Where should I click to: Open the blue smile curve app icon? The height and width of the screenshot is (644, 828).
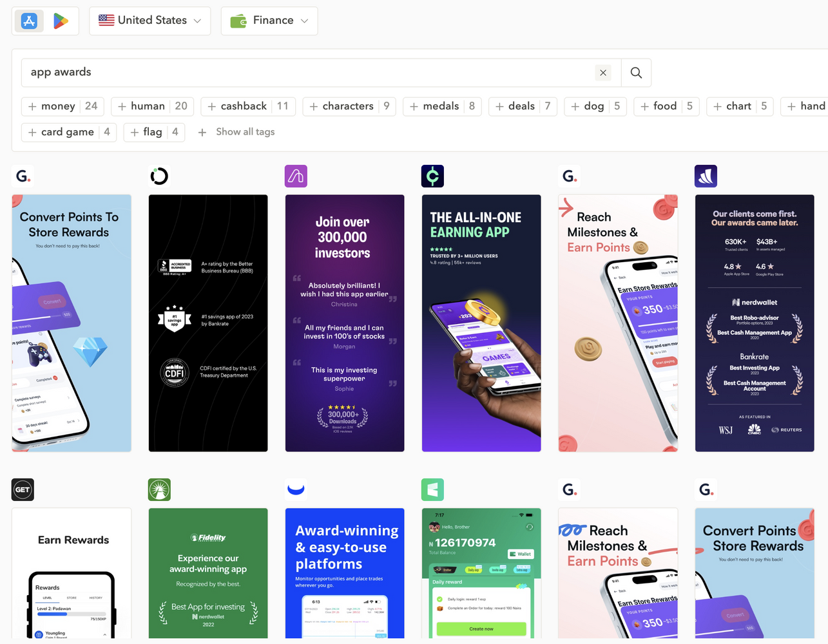coord(296,489)
